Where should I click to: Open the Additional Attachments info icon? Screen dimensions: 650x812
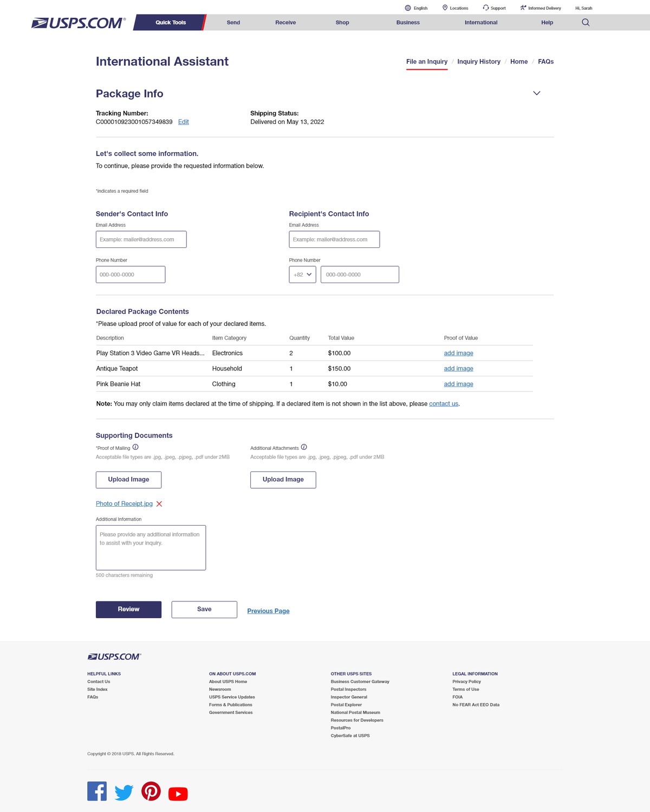pyautogui.click(x=304, y=447)
